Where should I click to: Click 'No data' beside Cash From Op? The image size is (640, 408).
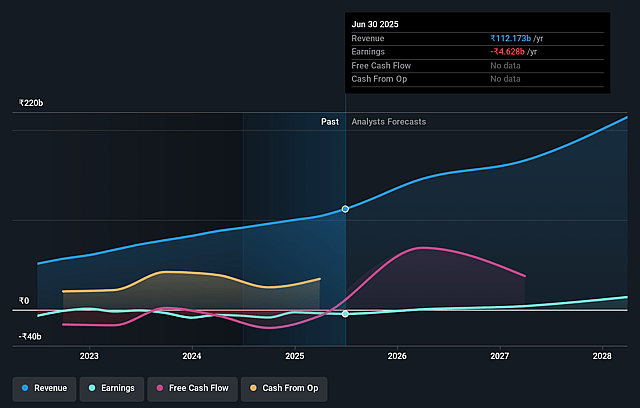(x=505, y=79)
